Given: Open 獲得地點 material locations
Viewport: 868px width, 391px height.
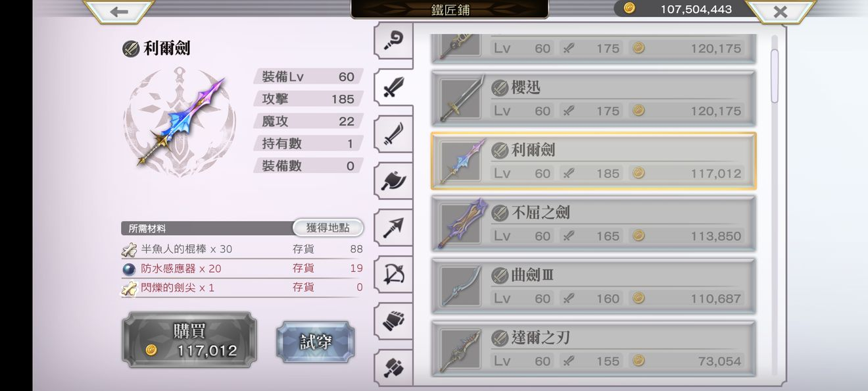Looking at the screenshot, I should click(x=327, y=228).
